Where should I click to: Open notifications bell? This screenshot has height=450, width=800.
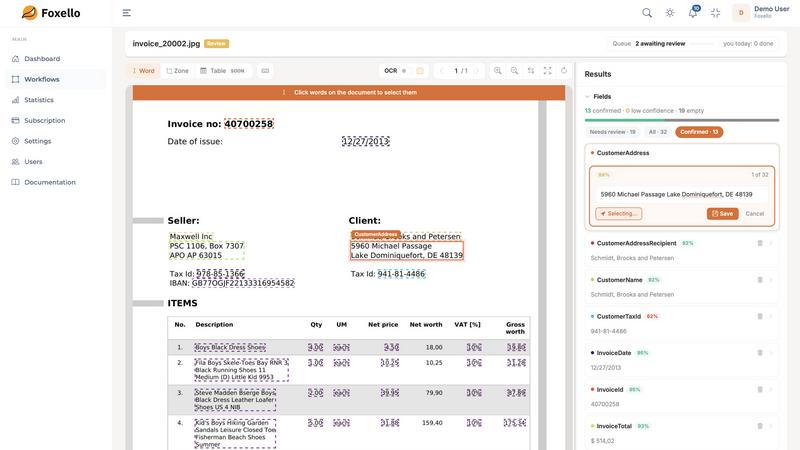click(693, 13)
